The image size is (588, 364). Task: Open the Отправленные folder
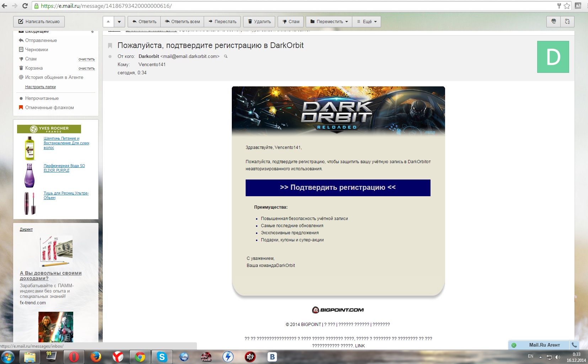click(41, 40)
